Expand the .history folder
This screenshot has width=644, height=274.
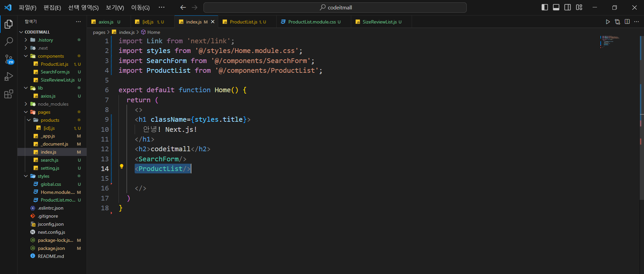click(x=52, y=40)
